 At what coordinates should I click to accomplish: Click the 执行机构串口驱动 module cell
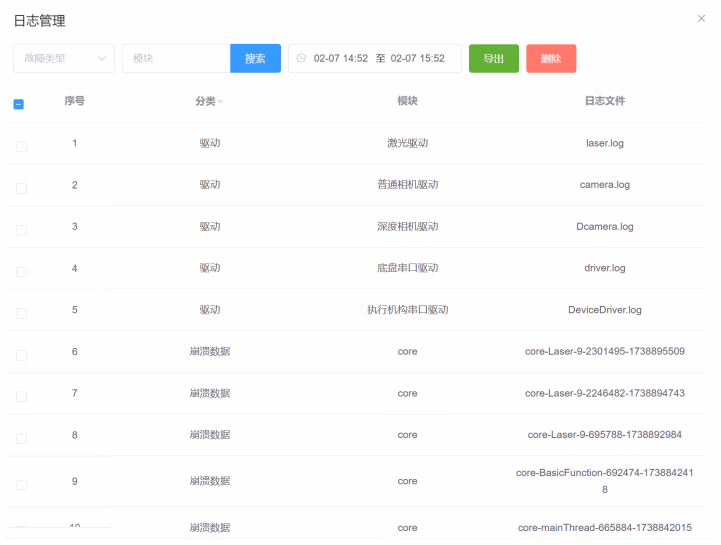click(x=407, y=310)
